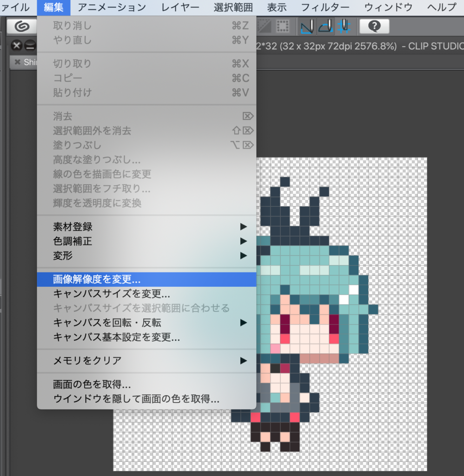Toggle snap to grid icon
Image resolution: width=464 pixels, height=476 pixels.
pos(345,26)
